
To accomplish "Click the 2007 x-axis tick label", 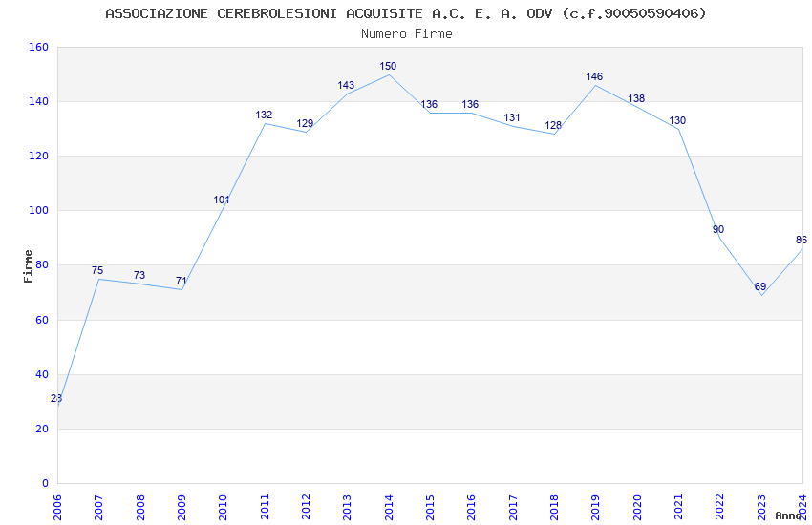I will click(98, 508).
